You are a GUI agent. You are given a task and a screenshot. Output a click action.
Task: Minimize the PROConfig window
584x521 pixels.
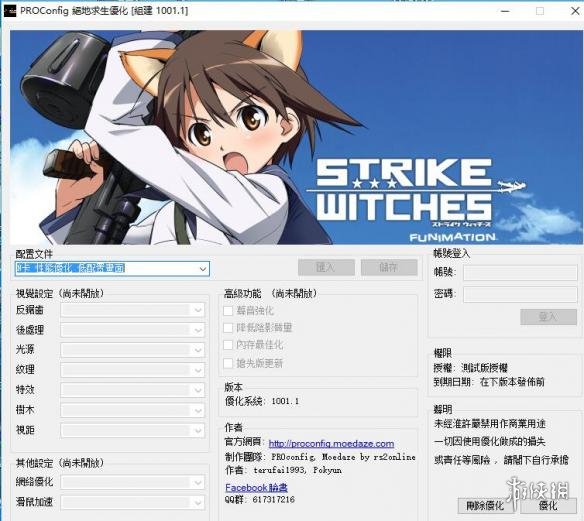[505, 11]
